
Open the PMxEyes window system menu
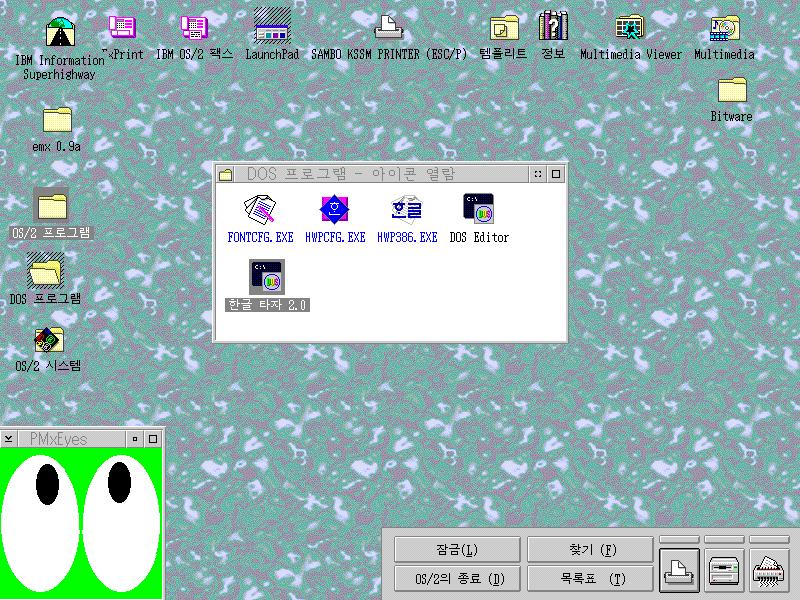coord(9,439)
